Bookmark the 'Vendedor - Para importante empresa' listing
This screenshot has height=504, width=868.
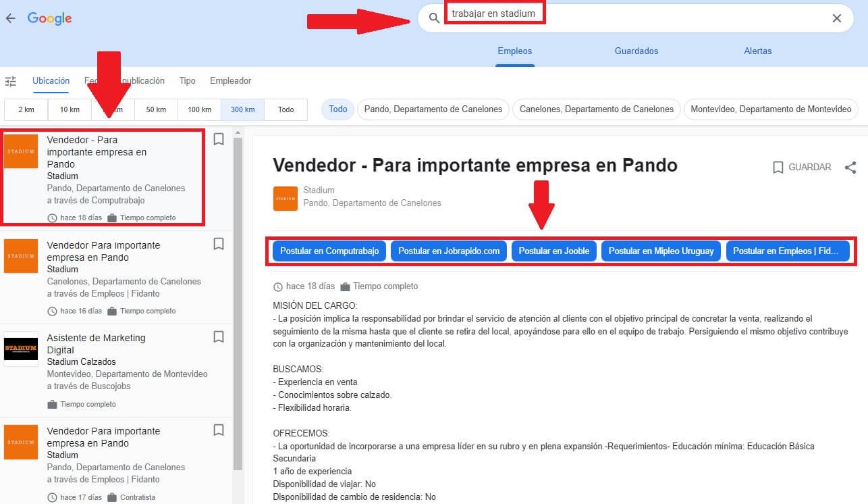point(219,139)
